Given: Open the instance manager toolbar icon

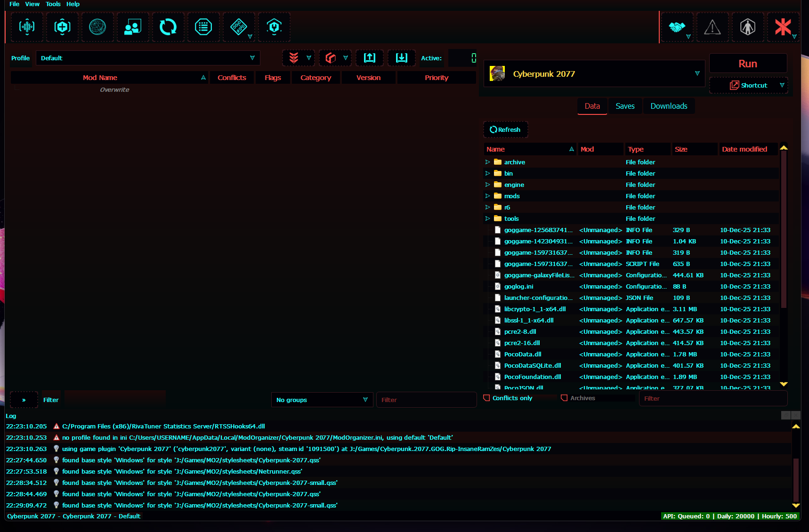Looking at the screenshot, I should (27, 27).
